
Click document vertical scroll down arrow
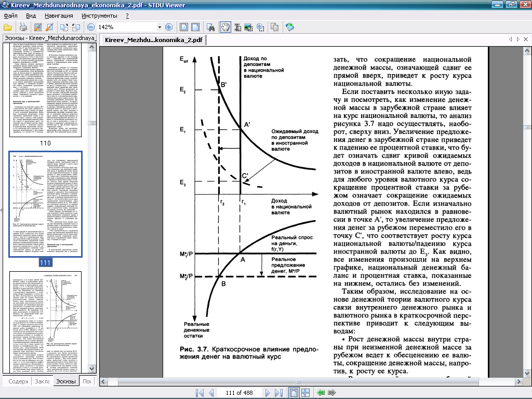527,374
